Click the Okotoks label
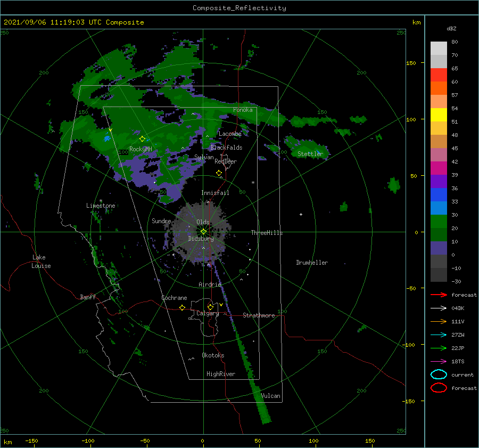 click(213, 355)
